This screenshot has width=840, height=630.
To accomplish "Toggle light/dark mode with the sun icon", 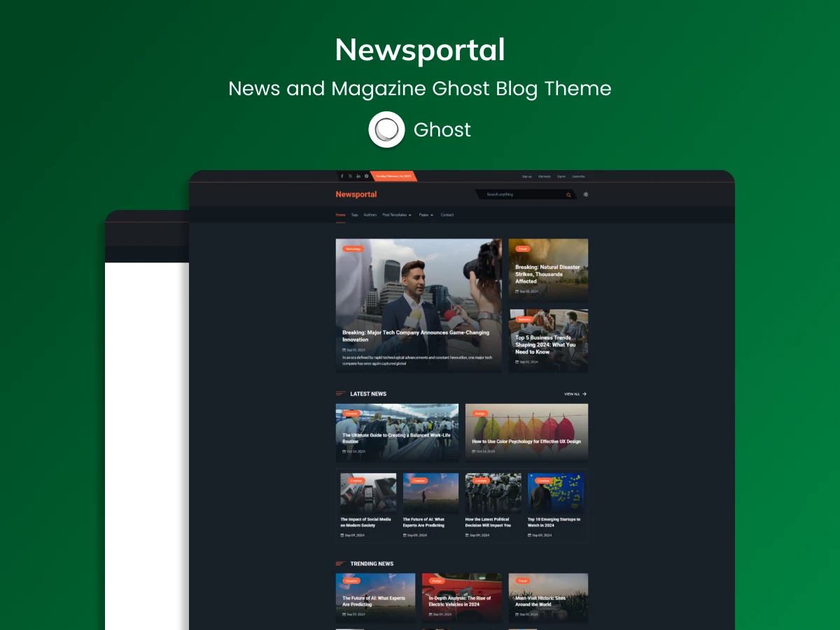I will click(586, 195).
